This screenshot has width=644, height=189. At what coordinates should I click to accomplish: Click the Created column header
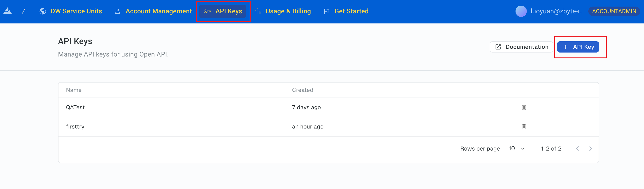[x=303, y=90]
